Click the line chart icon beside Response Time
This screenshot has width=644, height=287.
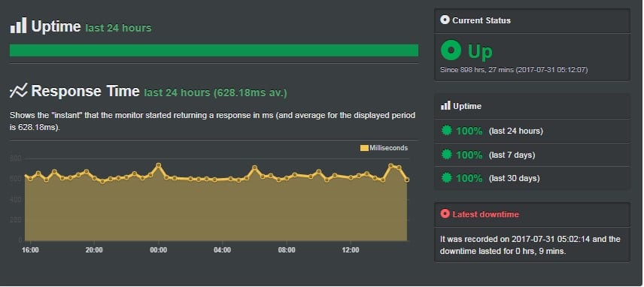[x=19, y=91]
